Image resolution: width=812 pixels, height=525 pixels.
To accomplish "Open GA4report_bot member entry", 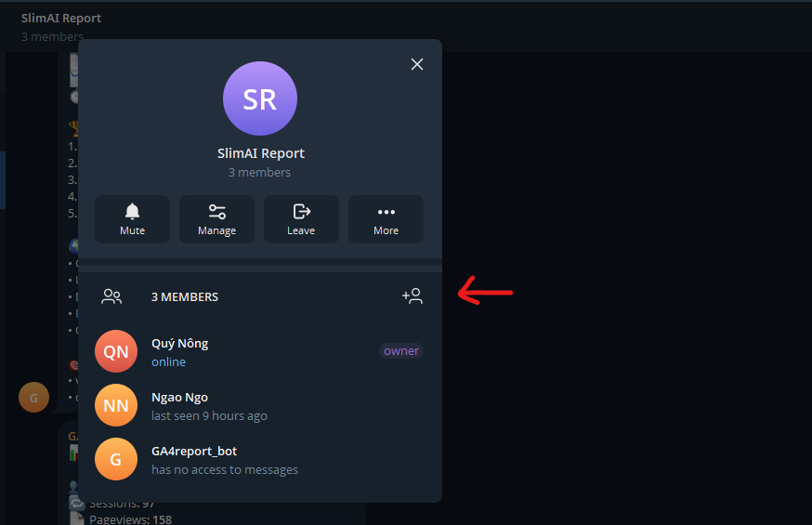I will (259, 459).
